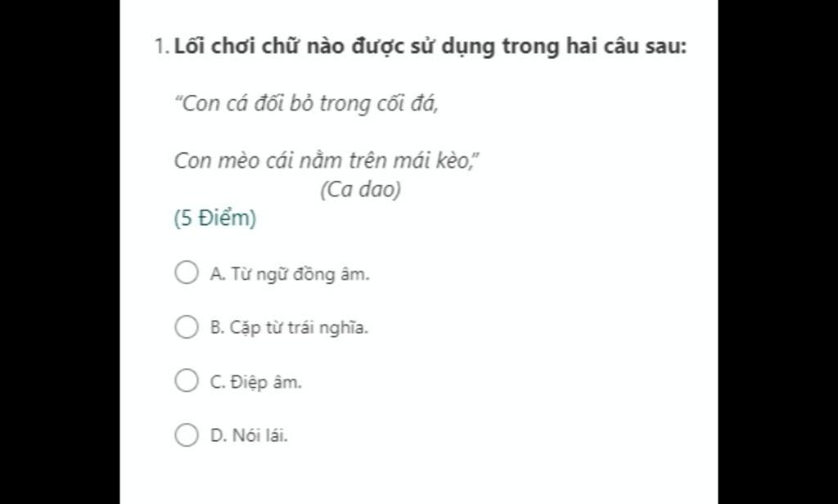Click the answer label "Cặp từ trái nghĩa"
This screenshot has width=838, height=504.
click(x=289, y=328)
